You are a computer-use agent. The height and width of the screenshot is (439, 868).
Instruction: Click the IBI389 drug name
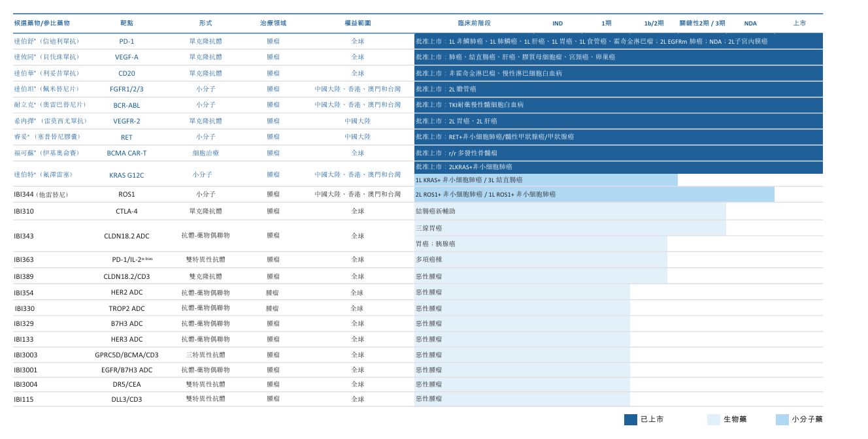click(24, 276)
